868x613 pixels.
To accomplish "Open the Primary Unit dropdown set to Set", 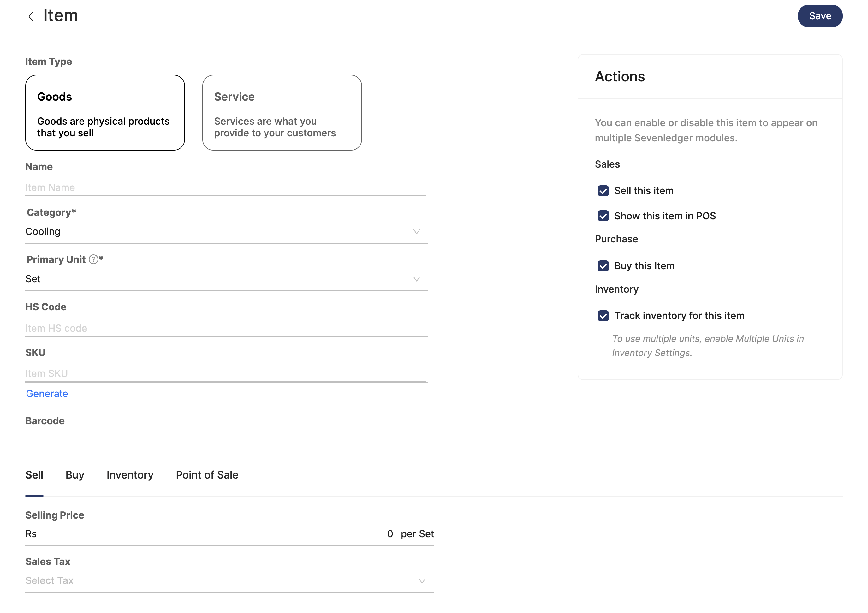I will tap(416, 279).
